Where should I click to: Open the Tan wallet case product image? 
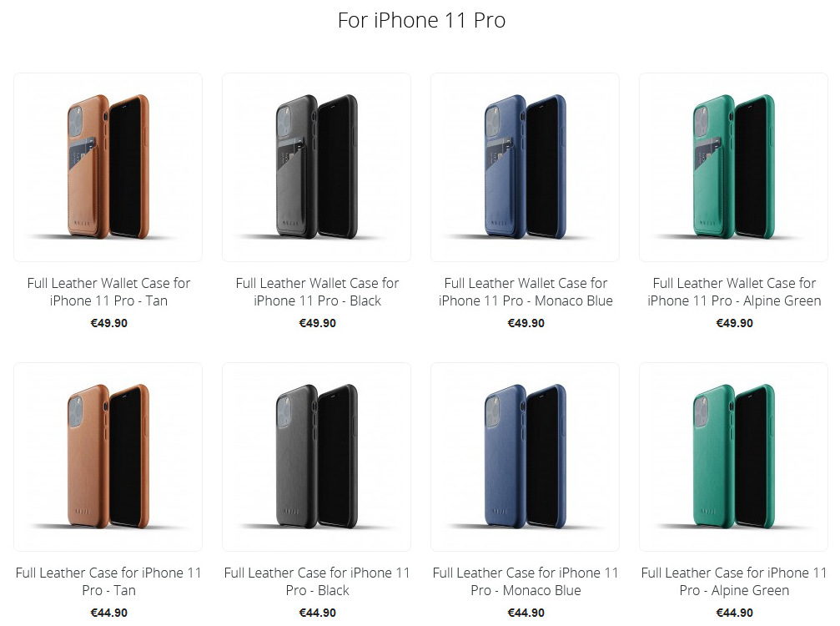pos(108,167)
